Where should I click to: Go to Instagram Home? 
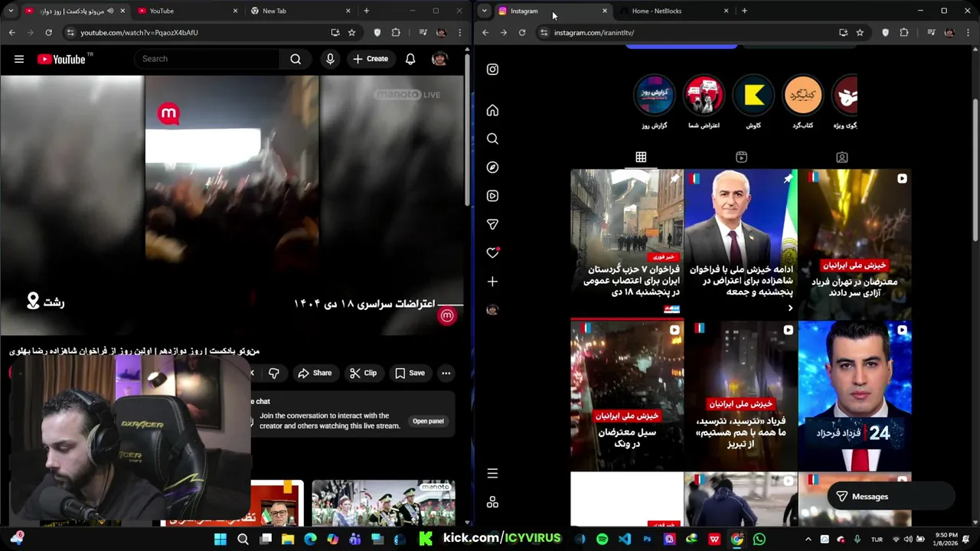pos(492,110)
